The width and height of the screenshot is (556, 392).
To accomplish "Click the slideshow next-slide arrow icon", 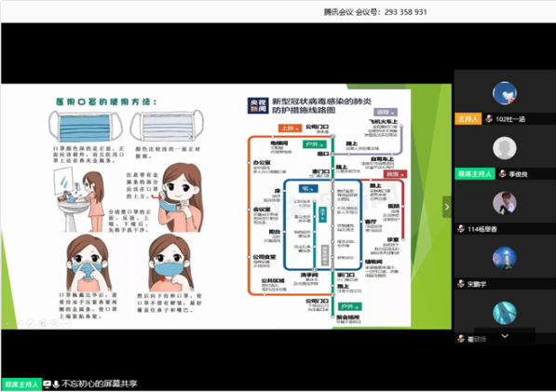I will click(x=20, y=323).
